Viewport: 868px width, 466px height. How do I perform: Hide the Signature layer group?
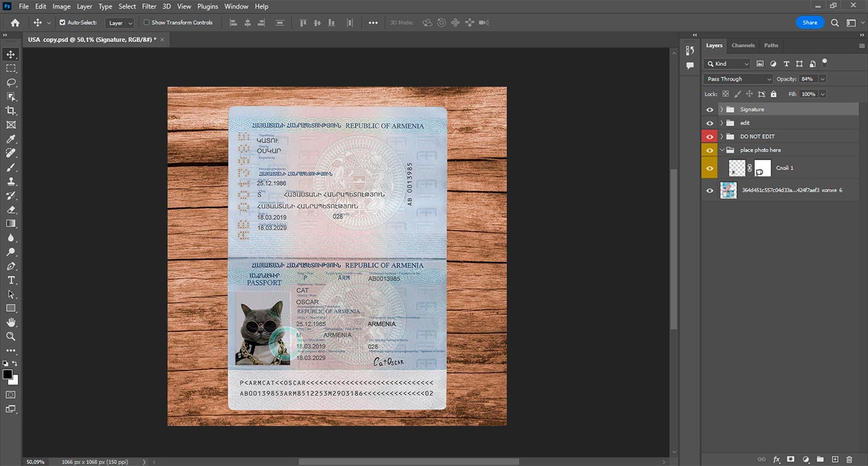coord(710,109)
